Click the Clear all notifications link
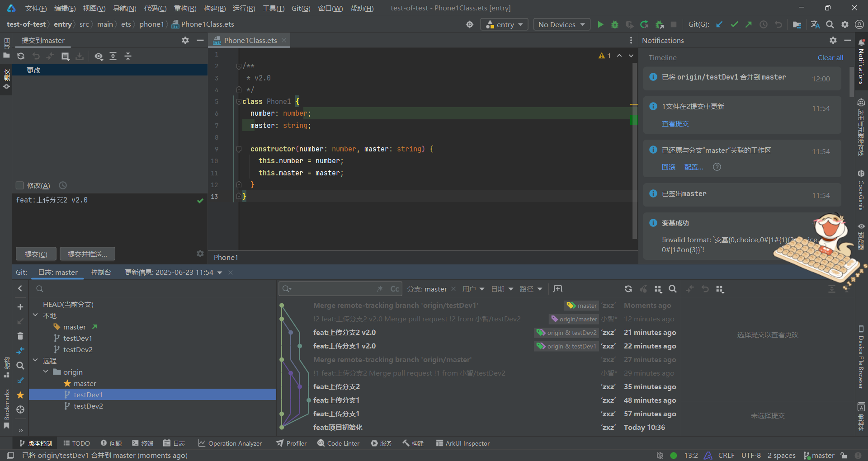This screenshot has width=868, height=461. click(x=830, y=57)
